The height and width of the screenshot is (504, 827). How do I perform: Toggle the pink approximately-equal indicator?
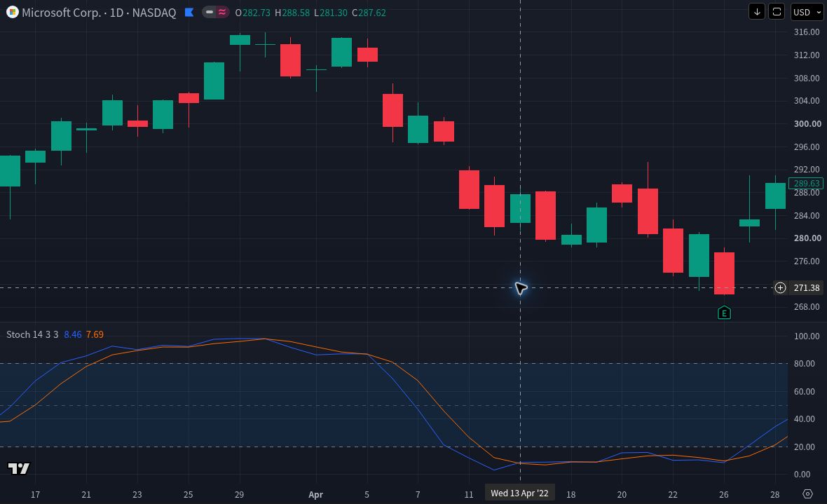[x=222, y=12]
